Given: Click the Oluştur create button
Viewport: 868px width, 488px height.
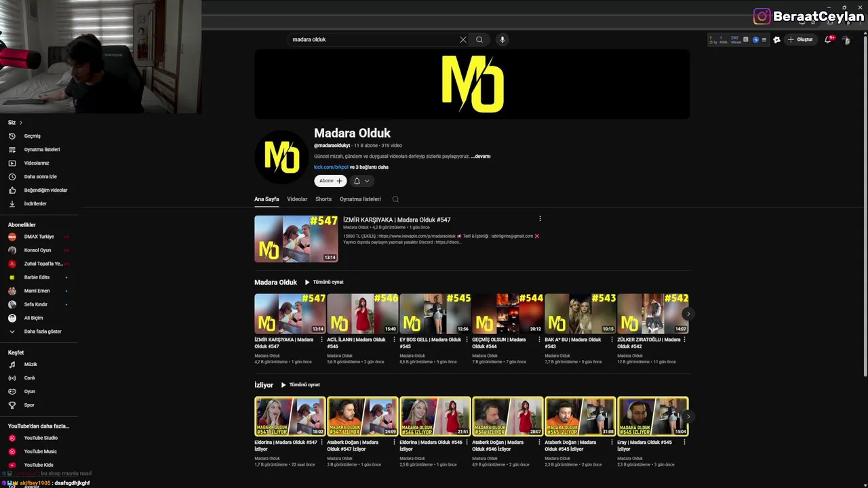Looking at the screenshot, I should (x=800, y=39).
